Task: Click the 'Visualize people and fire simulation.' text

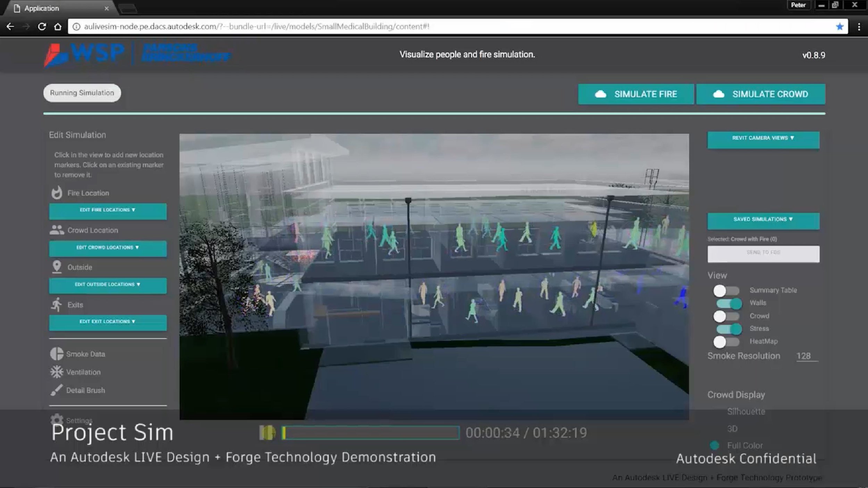Action: pyautogui.click(x=467, y=54)
